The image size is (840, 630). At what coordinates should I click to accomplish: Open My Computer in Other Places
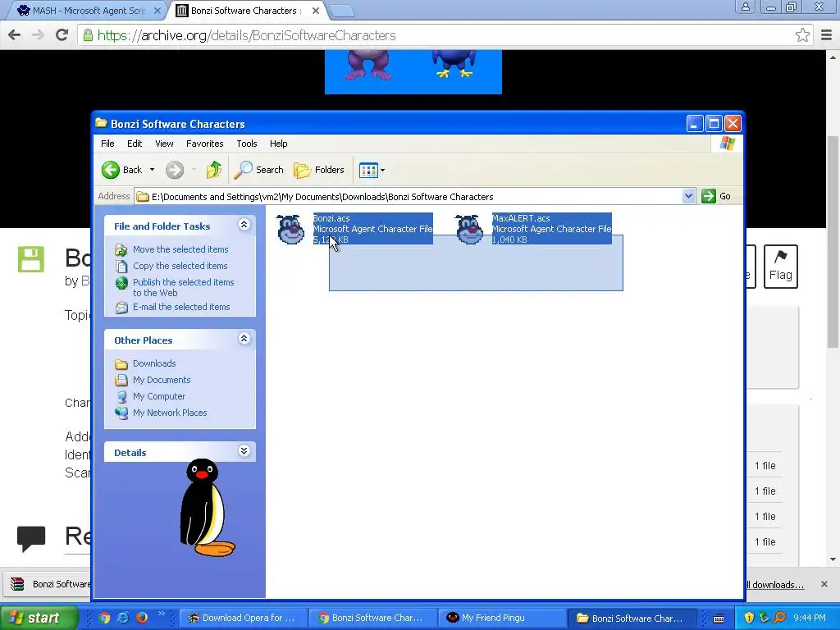click(159, 396)
